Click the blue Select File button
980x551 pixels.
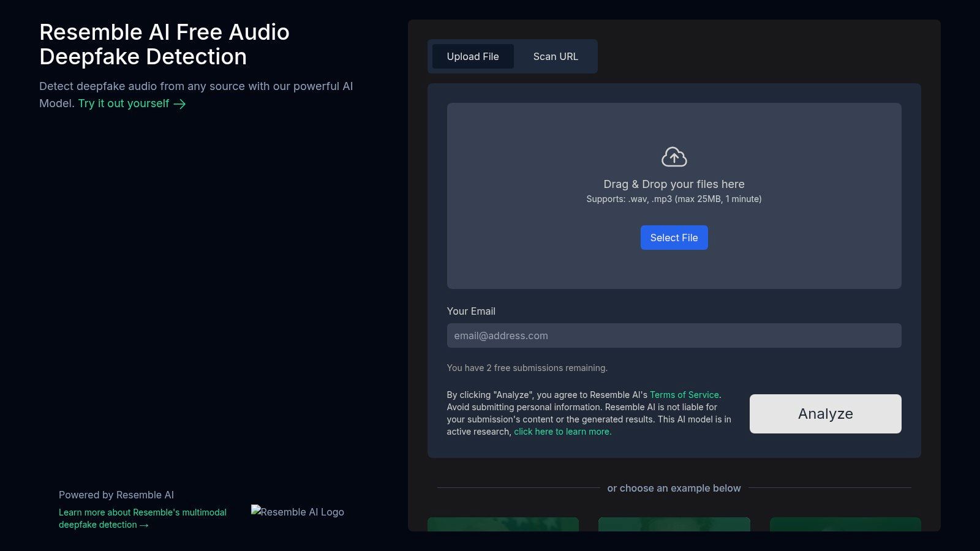click(x=674, y=238)
